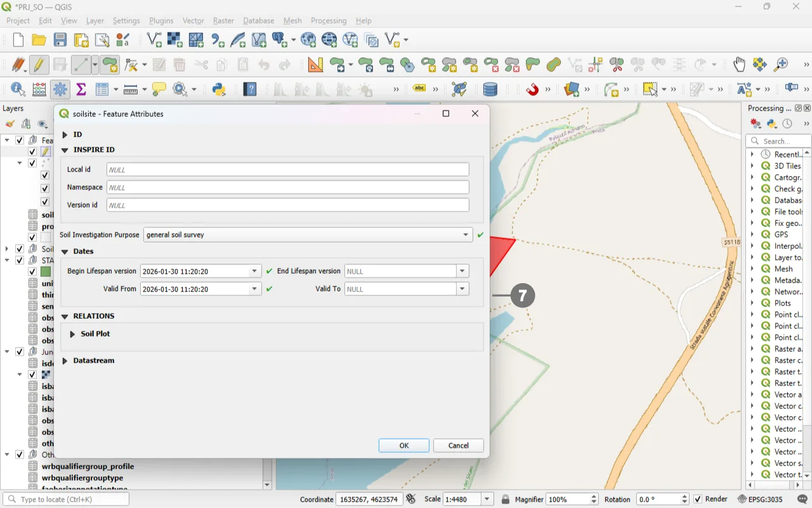Screen dimensions: 812x508
Task: Click the snapping magnet icon
Action: pyautogui.click(x=532, y=90)
